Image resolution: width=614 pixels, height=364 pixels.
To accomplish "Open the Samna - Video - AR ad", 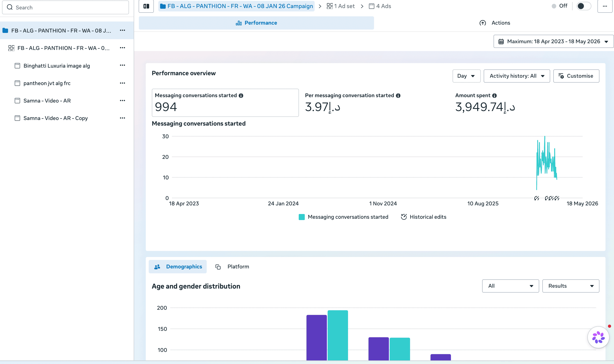I will pos(47,101).
